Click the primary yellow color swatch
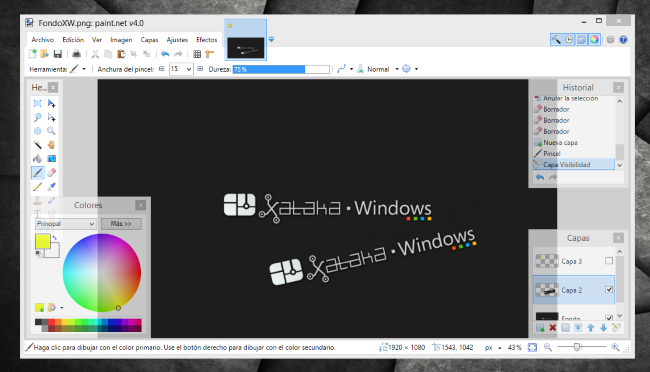Screen dimensions: 650x372 point(42,241)
